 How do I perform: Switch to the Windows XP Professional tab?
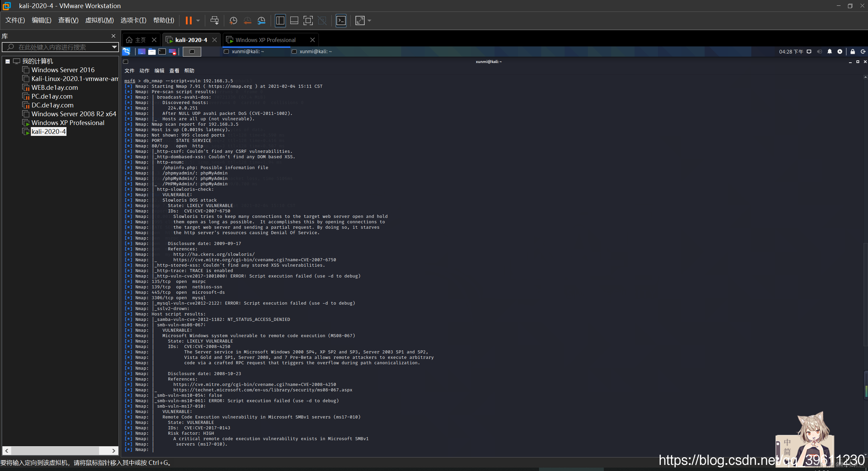pos(265,40)
